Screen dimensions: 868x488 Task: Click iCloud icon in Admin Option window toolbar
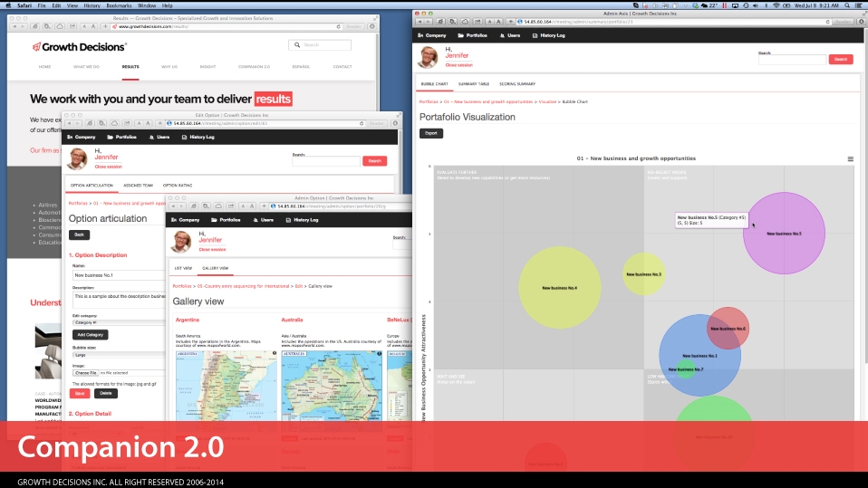[x=218, y=206]
